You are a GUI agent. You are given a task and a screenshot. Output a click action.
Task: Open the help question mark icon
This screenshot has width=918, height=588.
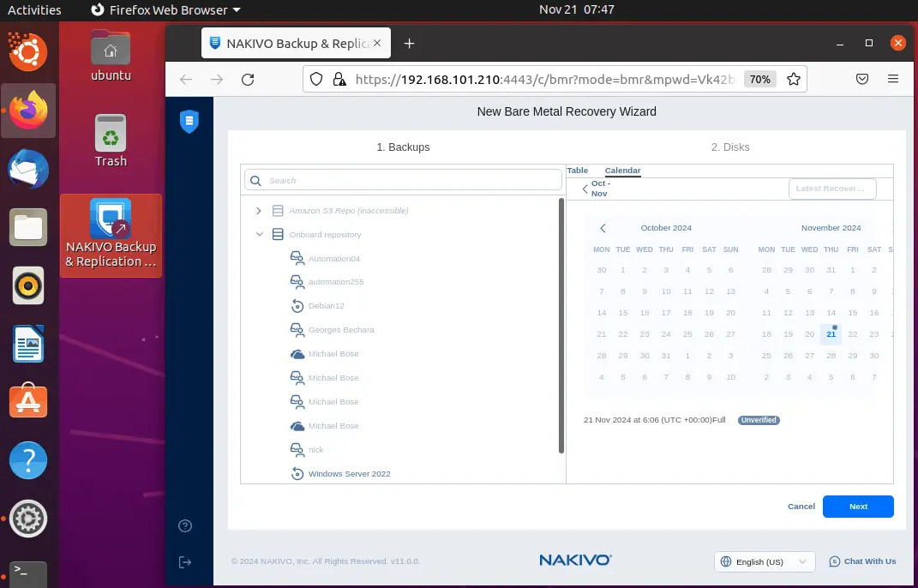click(185, 525)
